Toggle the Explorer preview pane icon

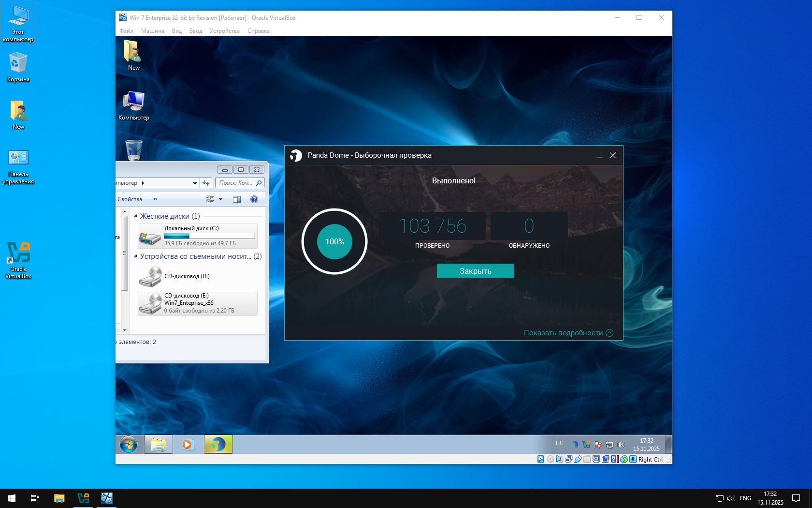click(x=237, y=199)
